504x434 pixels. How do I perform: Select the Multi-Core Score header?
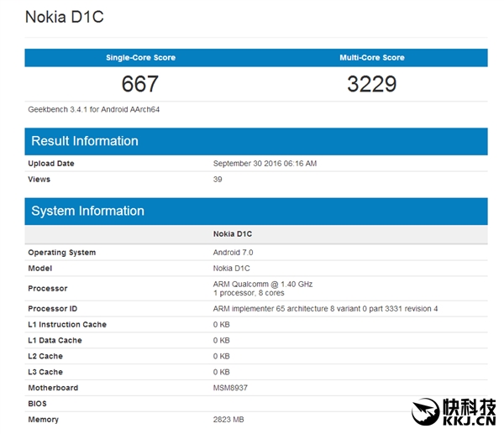[371, 58]
